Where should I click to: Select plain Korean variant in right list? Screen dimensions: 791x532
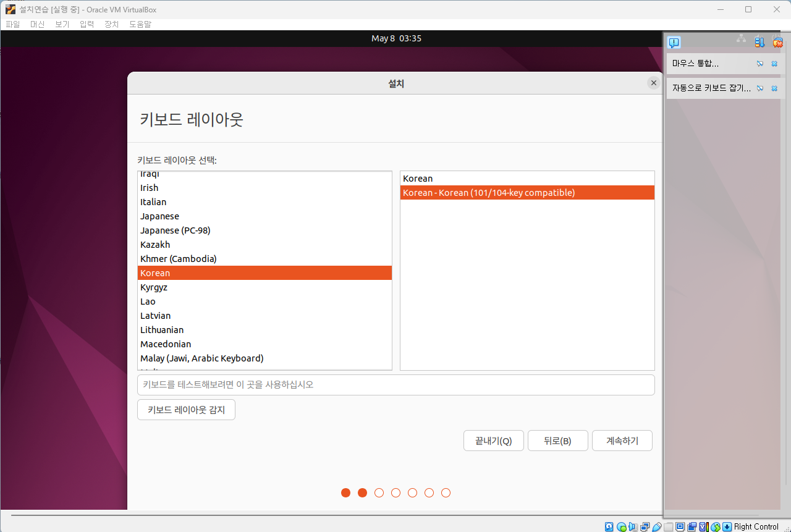click(527, 179)
